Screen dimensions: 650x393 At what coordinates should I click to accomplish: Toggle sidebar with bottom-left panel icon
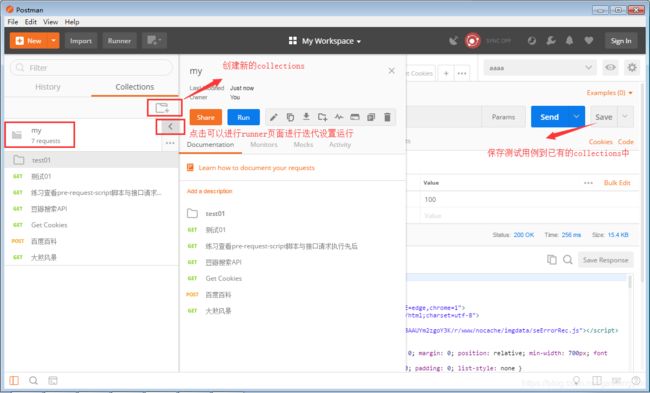14,381
